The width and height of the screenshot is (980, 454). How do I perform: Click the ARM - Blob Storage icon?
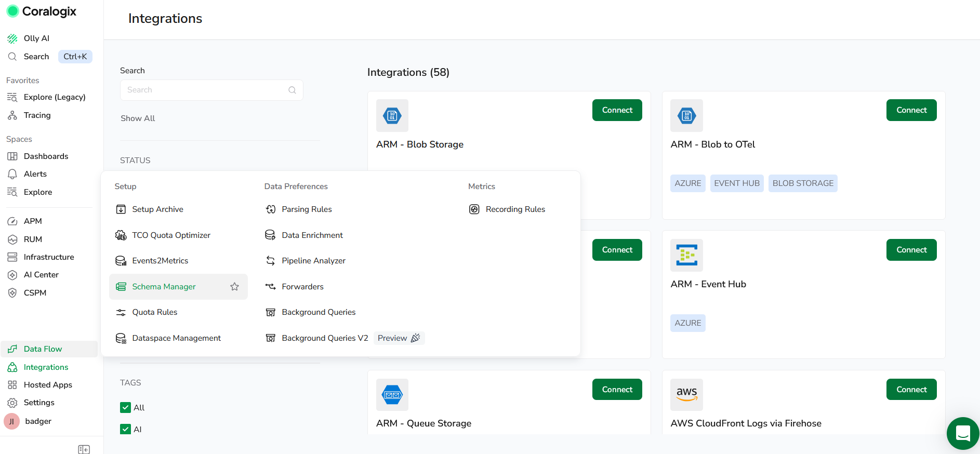[392, 115]
